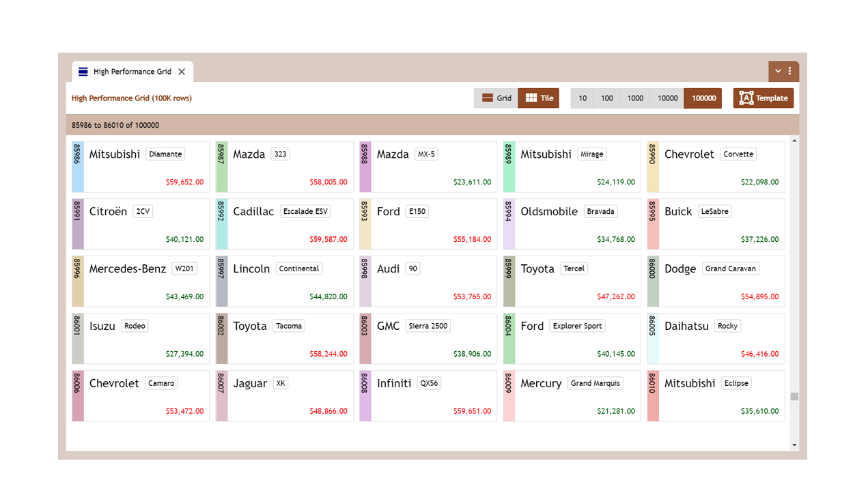Viewport: 868px width, 500px height.
Task: Click the Grand Marquis model tag
Action: pos(596,384)
